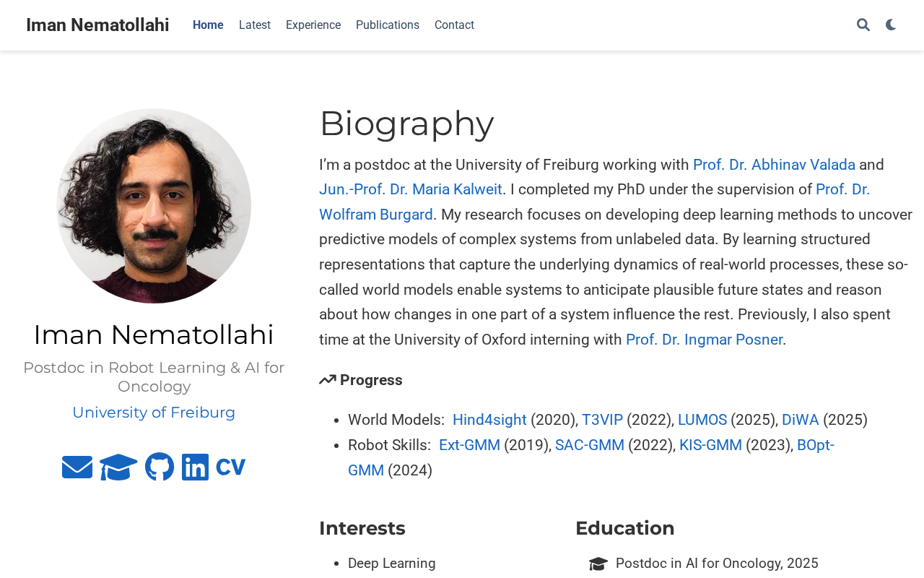
Task: Open the Hind4sight project link
Action: (x=489, y=420)
